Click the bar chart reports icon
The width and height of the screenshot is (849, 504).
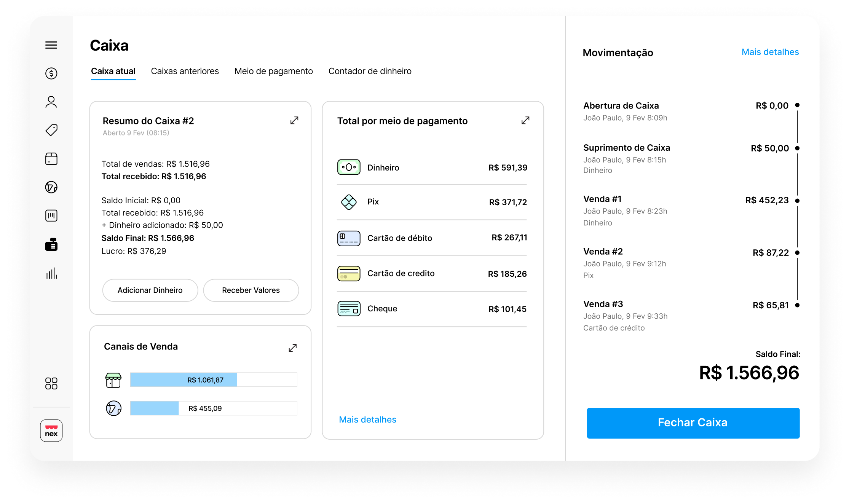point(51,273)
